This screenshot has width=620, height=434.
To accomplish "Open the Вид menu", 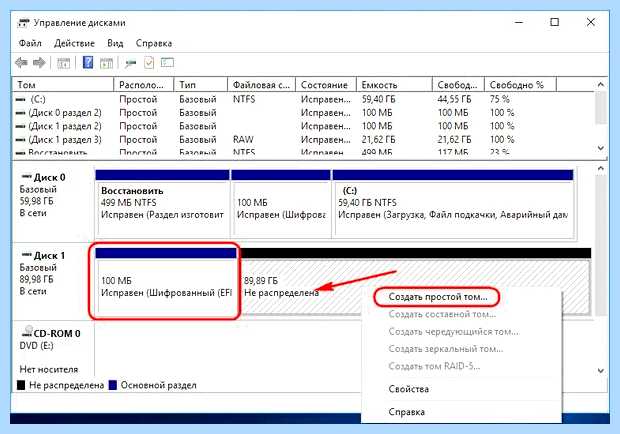I will pos(115,43).
